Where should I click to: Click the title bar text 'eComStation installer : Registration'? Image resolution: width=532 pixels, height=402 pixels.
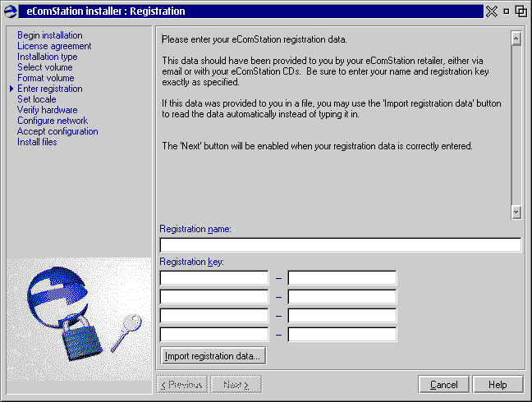coord(106,11)
